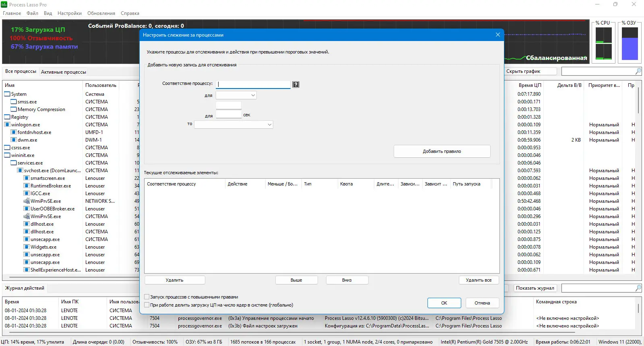The height and width of the screenshot is (346, 644).
Task: Select the csrss.exe process icon
Action: pyautogui.click(x=7, y=148)
